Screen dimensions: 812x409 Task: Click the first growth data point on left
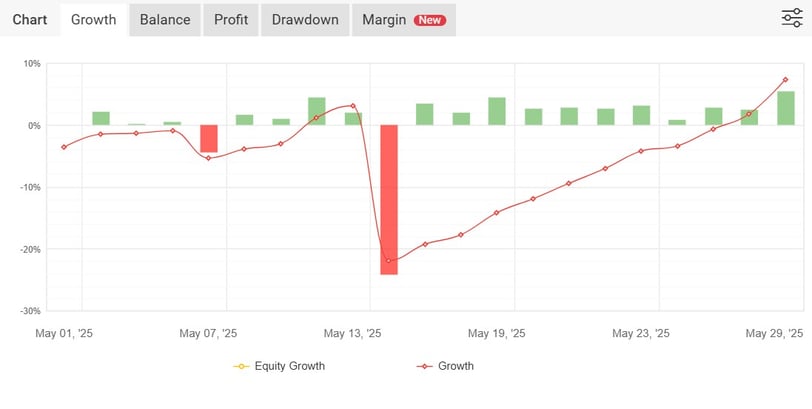point(64,147)
